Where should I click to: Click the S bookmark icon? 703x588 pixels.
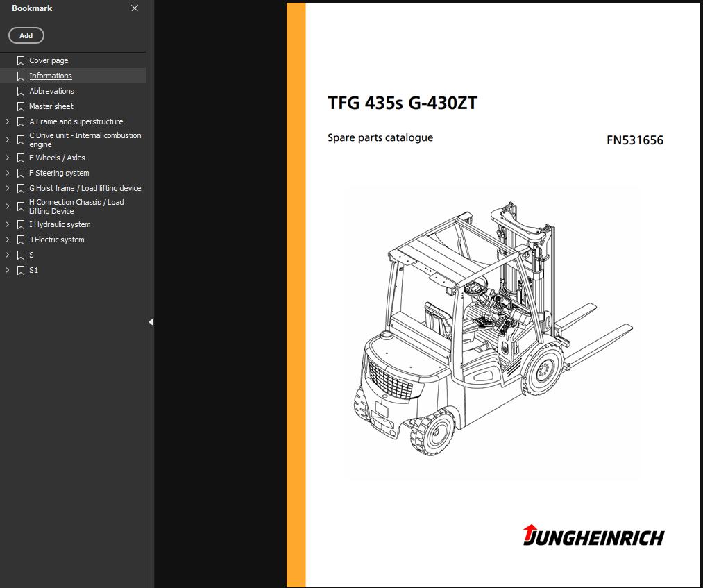click(x=21, y=255)
